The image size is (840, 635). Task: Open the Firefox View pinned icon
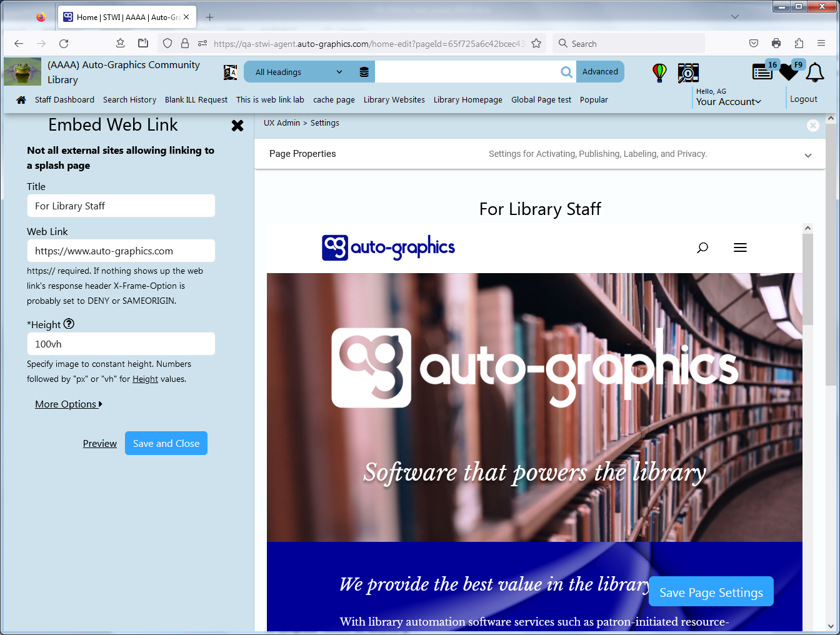[x=41, y=17]
